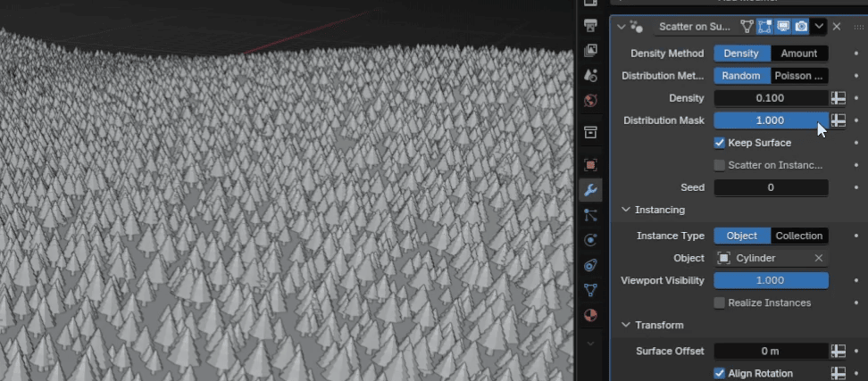The height and width of the screenshot is (381, 868).
Task: Open the Object Data properties tab
Action: coord(590,290)
